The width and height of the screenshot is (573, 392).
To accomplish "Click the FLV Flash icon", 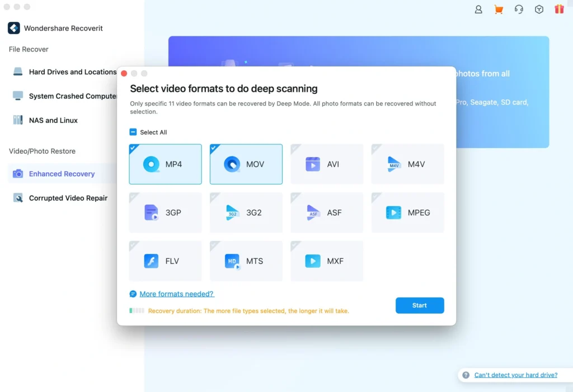I will coord(151,261).
